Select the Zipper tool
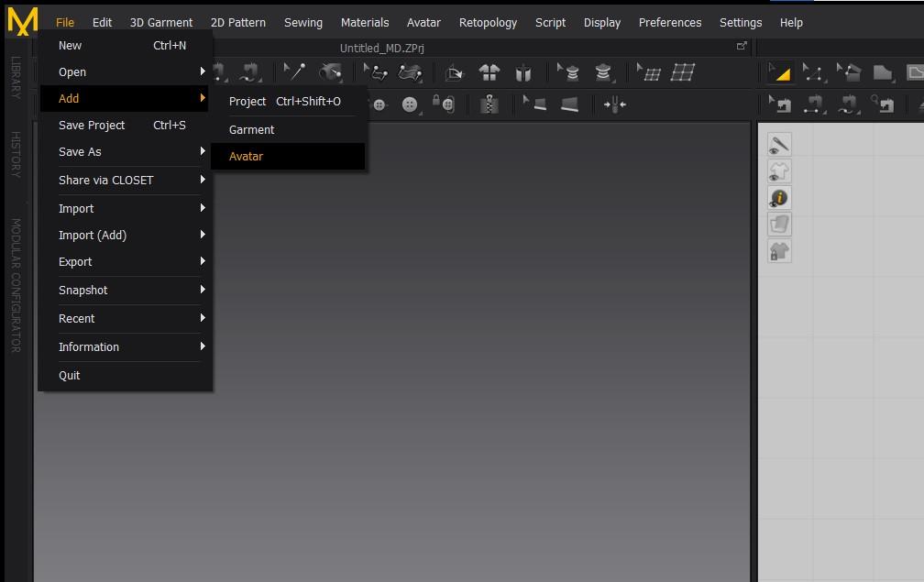The width and height of the screenshot is (924, 582). 489,104
